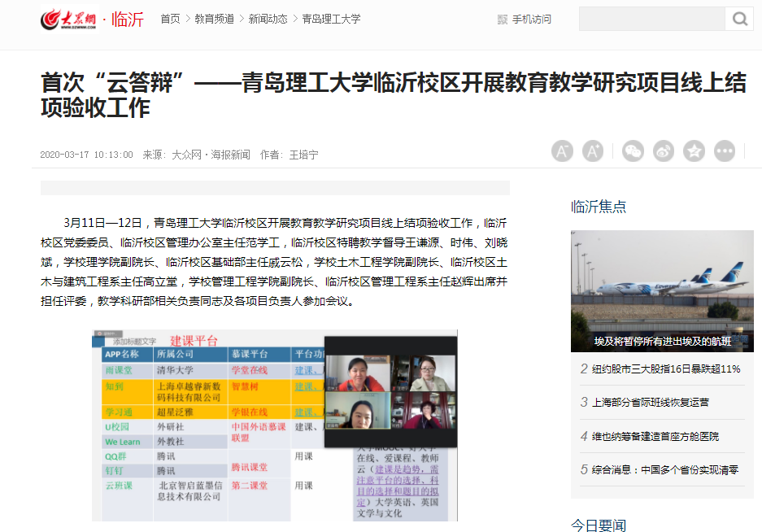The image size is (762, 532).
Task: Share to Qzone star icon
Action: tap(694, 151)
